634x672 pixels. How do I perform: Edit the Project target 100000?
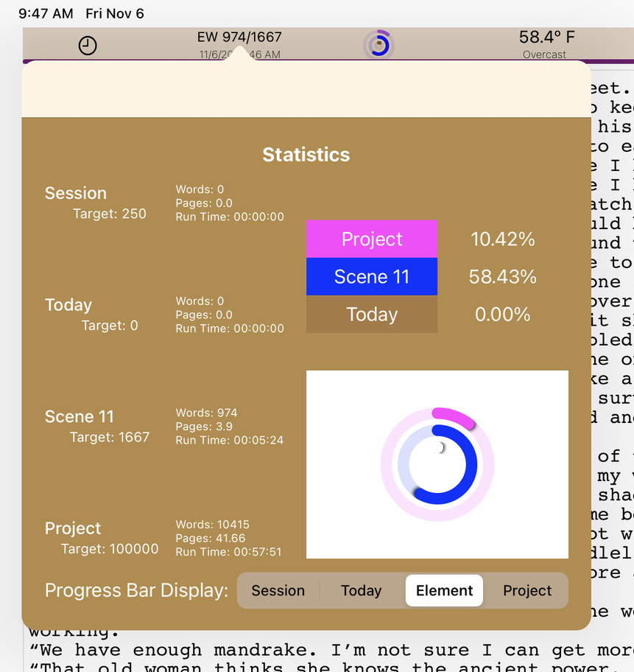[110, 549]
